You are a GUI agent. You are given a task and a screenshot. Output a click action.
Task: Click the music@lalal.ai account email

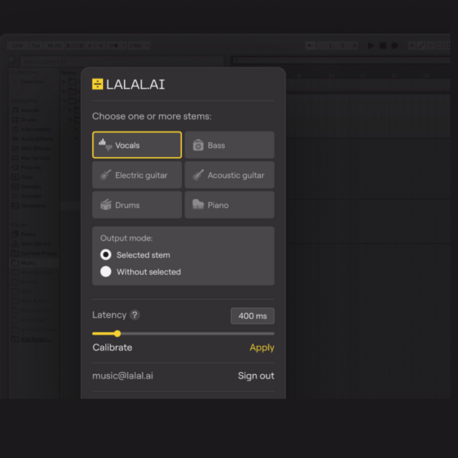coord(123,376)
